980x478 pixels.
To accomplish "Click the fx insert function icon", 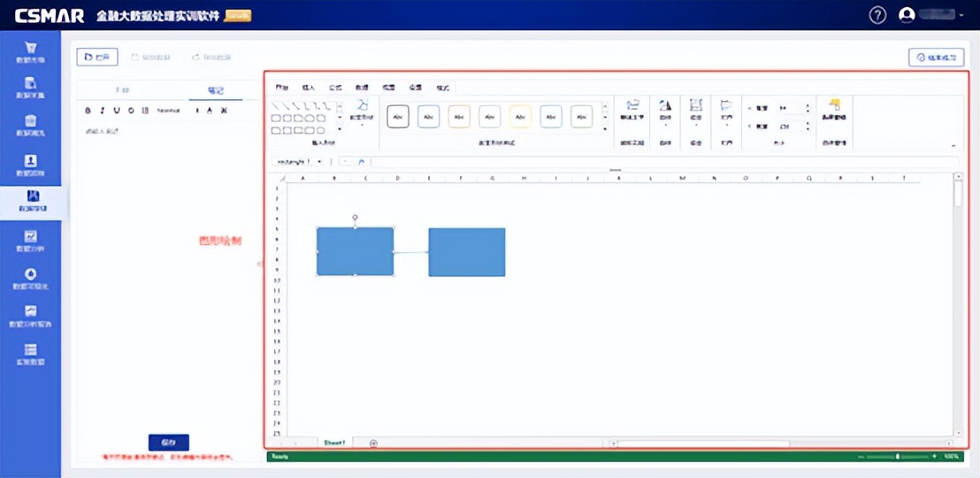I will tap(361, 161).
